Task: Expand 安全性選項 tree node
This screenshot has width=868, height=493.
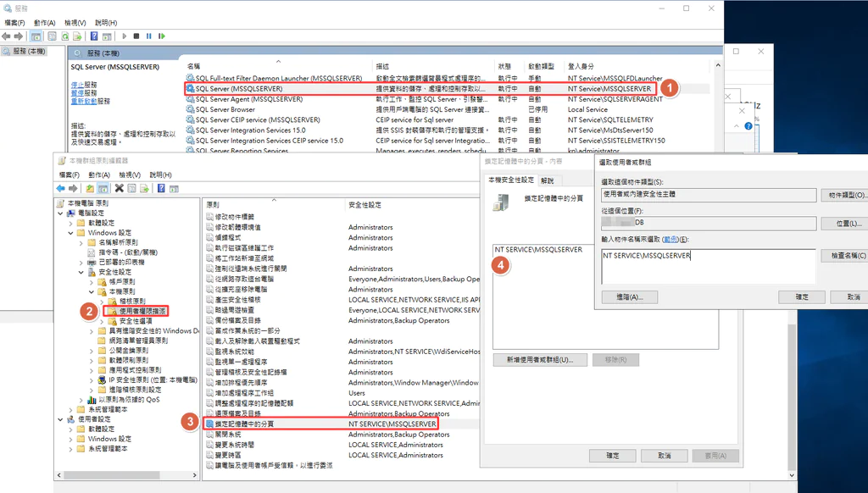Action: [x=102, y=321]
